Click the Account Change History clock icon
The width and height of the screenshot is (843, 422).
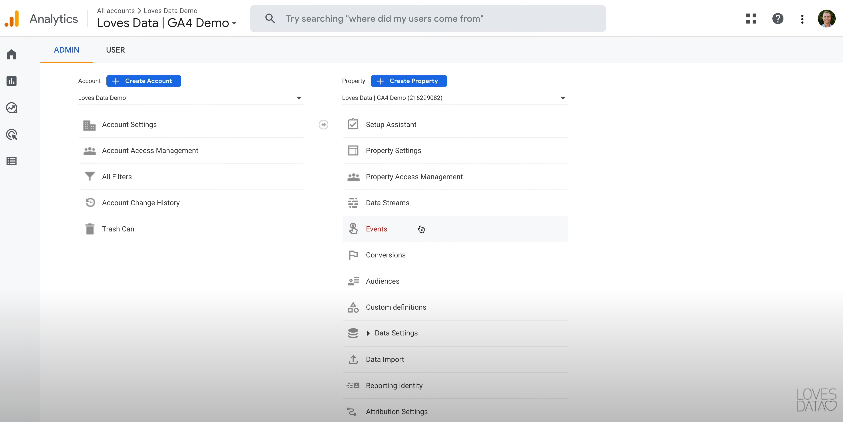point(90,203)
